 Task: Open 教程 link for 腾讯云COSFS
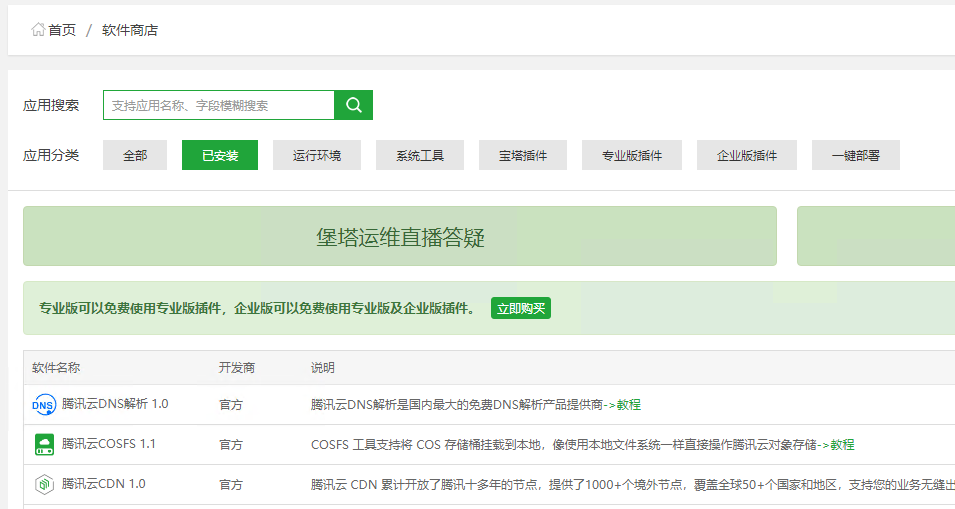point(842,444)
